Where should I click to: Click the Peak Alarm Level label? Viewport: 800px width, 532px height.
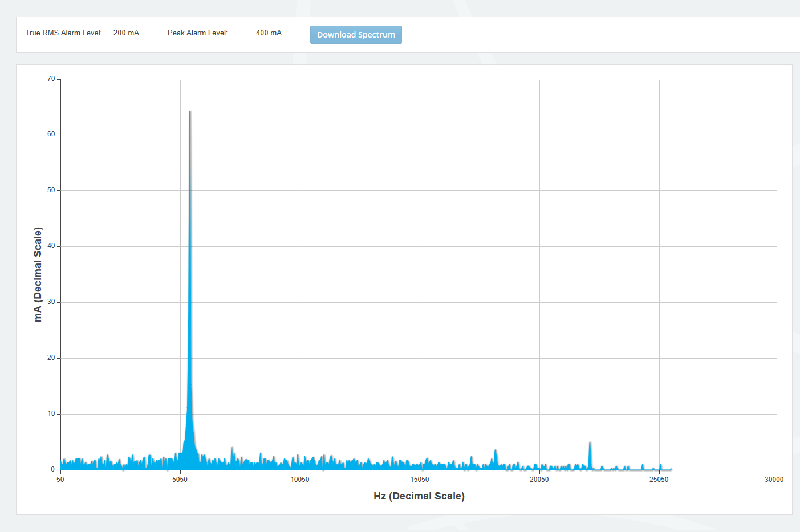pyautogui.click(x=197, y=33)
